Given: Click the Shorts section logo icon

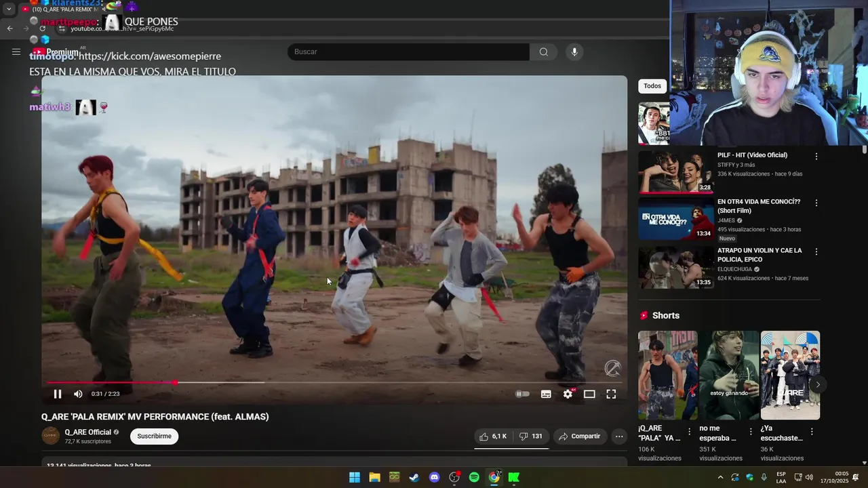Looking at the screenshot, I should tap(644, 315).
